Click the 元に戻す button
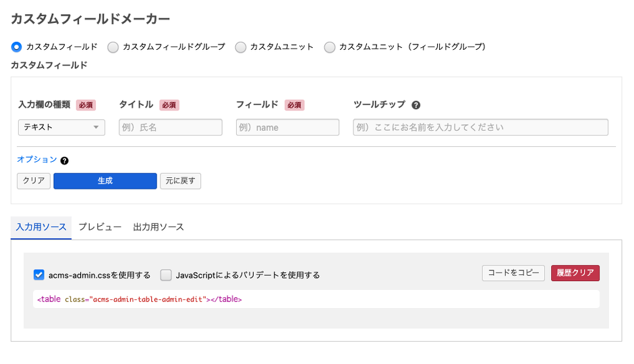Viewport: 634px width, 364px height. click(180, 181)
